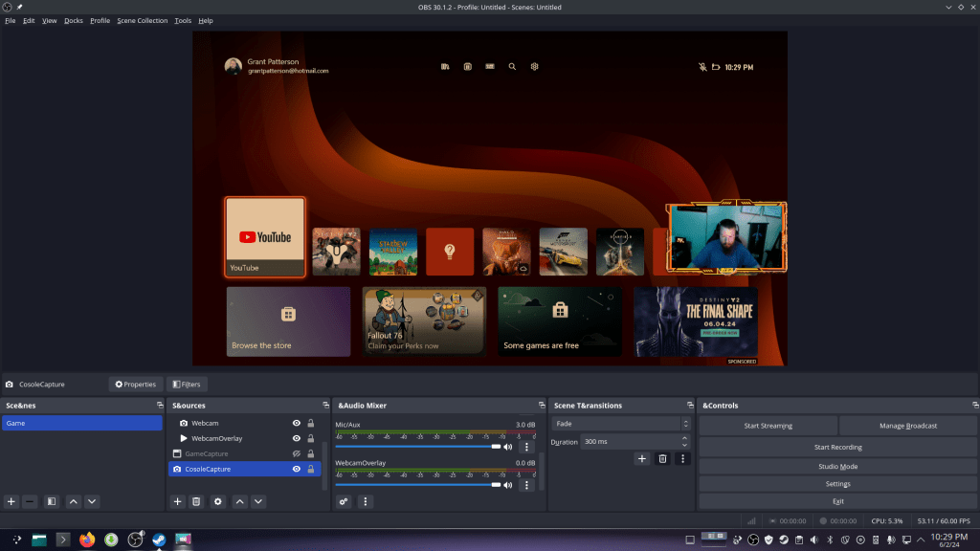Open advanced audio properties gear in Audio Mixer
Viewport: 980px width, 551px height.
(x=343, y=501)
